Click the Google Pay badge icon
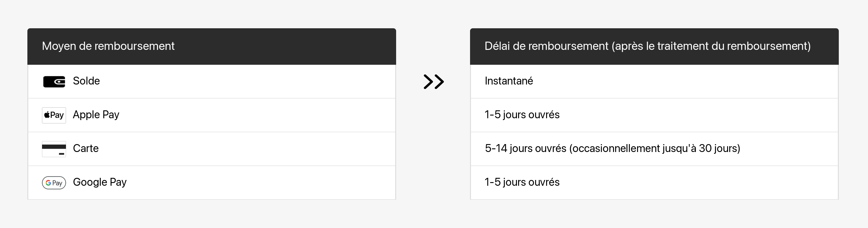Screen dimensions: 868x228 pos(54,182)
